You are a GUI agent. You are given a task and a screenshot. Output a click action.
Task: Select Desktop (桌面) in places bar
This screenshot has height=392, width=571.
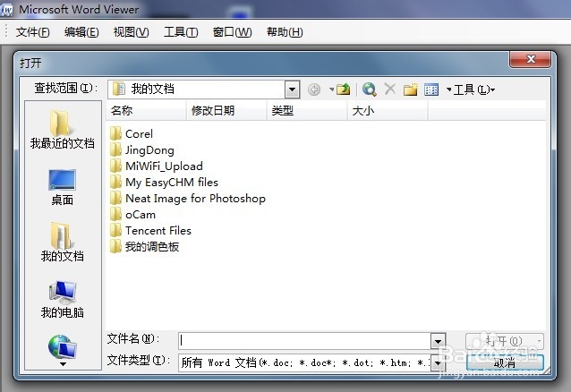(x=63, y=187)
